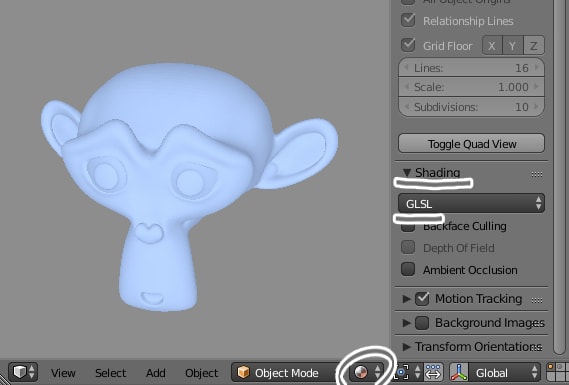Enable the Background Images checkbox
The height and width of the screenshot is (385, 569).
tap(422, 323)
